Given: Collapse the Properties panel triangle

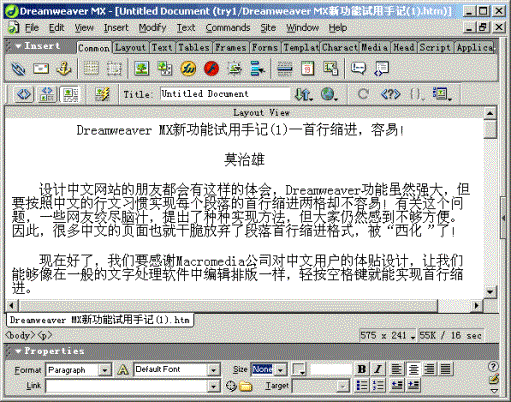Looking at the screenshot, I should [18, 351].
